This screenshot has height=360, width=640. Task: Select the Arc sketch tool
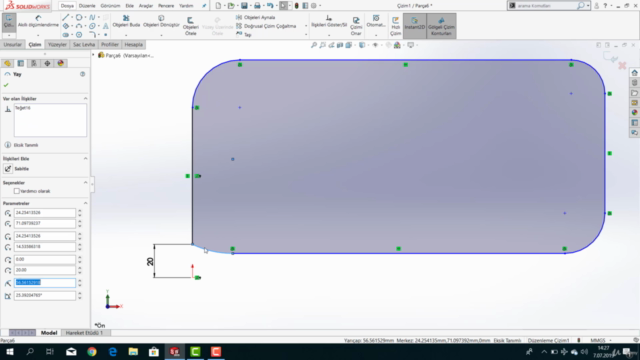tap(78, 26)
